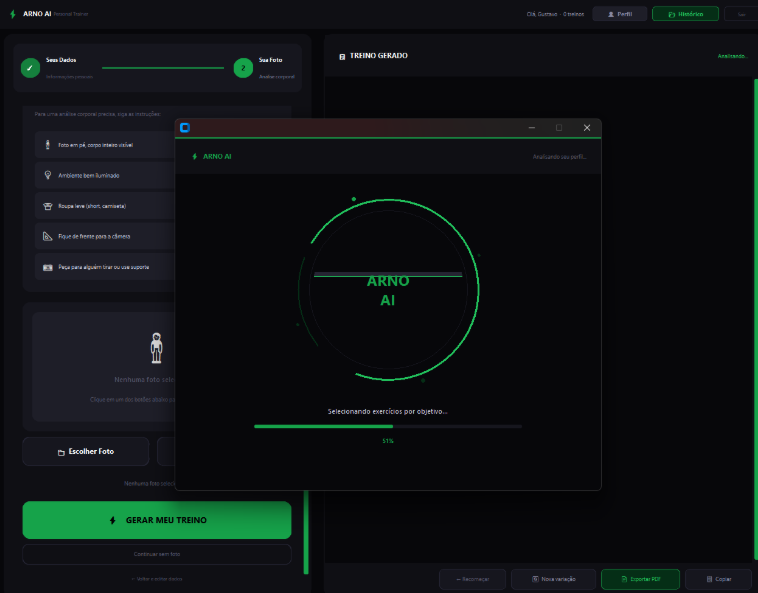Click 'Olá, Gustavo · 0 treinos' greeting text
Image resolution: width=758 pixels, height=593 pixels.
[555, 14]
